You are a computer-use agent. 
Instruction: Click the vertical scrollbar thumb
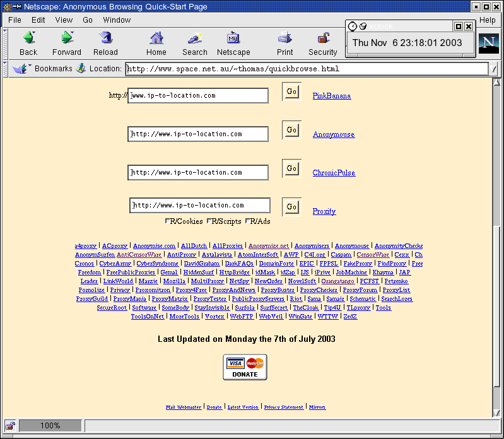pos(496,307)
